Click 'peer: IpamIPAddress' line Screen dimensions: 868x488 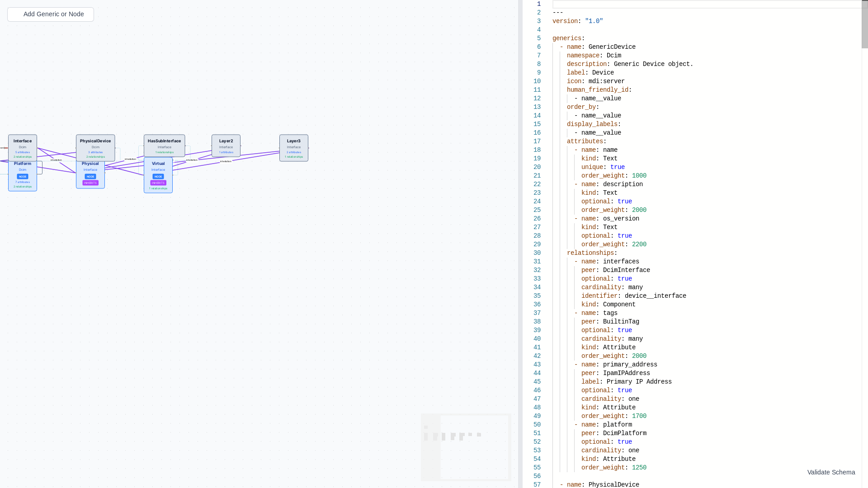pyautogui.click(x=616, y=373)
